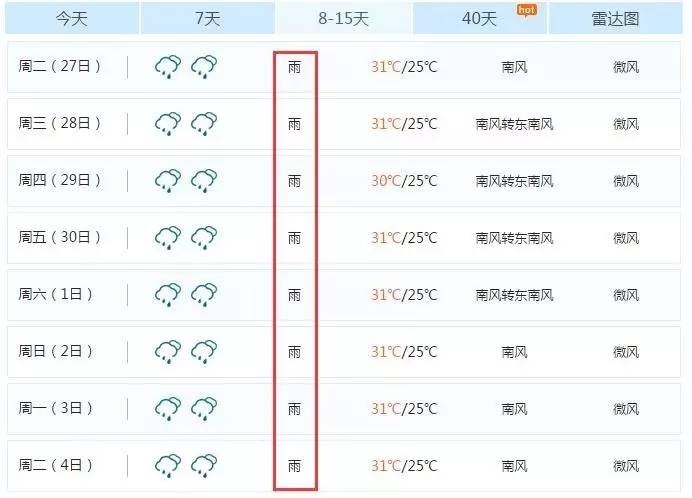This screenshot has height=498, width=692.
Task: Click the first rain icon for 周四 29日
Action: (168, 181)
